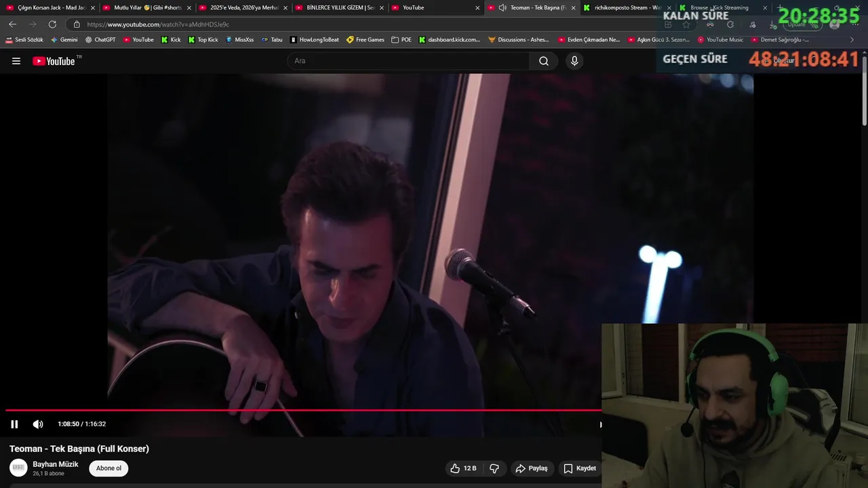This screenshot has height=488, width=868.
Task: Open Demet Sağıroğlu bookmark
Action: [781, 40]
